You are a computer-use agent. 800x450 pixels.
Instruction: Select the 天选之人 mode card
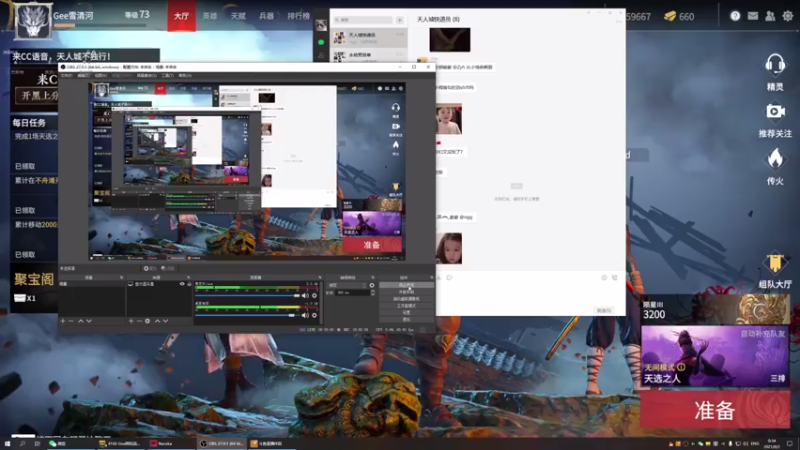pyautogui.click(x=715, y=356)
